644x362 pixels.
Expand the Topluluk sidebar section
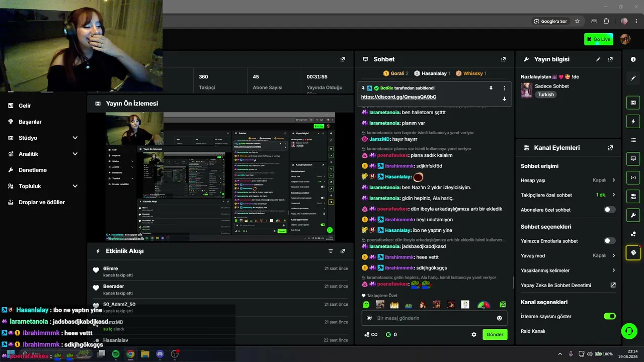(75, 186)
